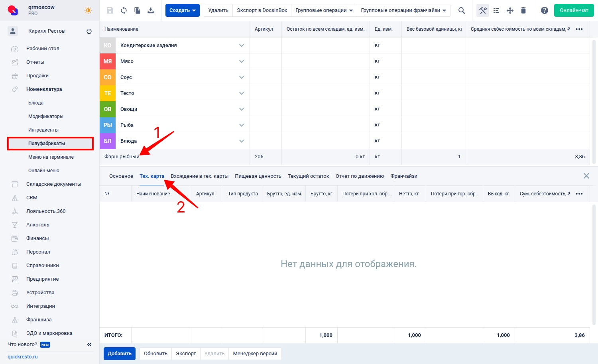Viewport: 598px width, 364px height.
Task: Click the download import icon
Action: point(151,10)
